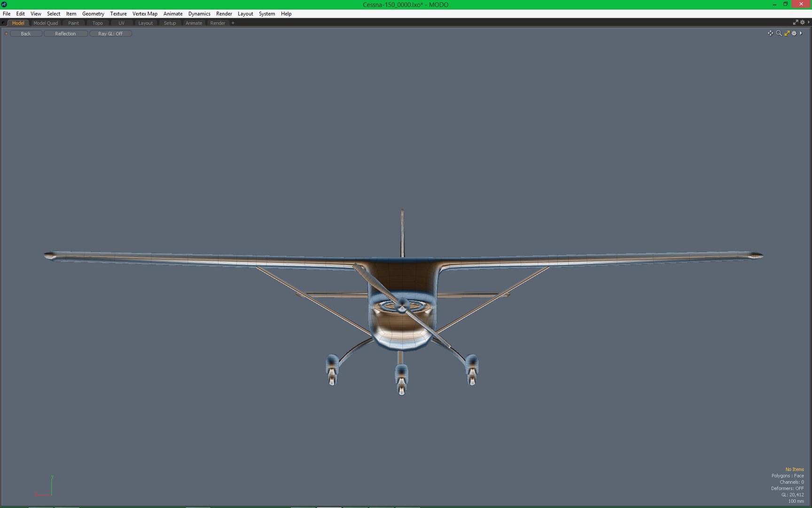Open the layout tab bar gear settings
Viewport: 812px width, 508px height.
click(802, 23)
